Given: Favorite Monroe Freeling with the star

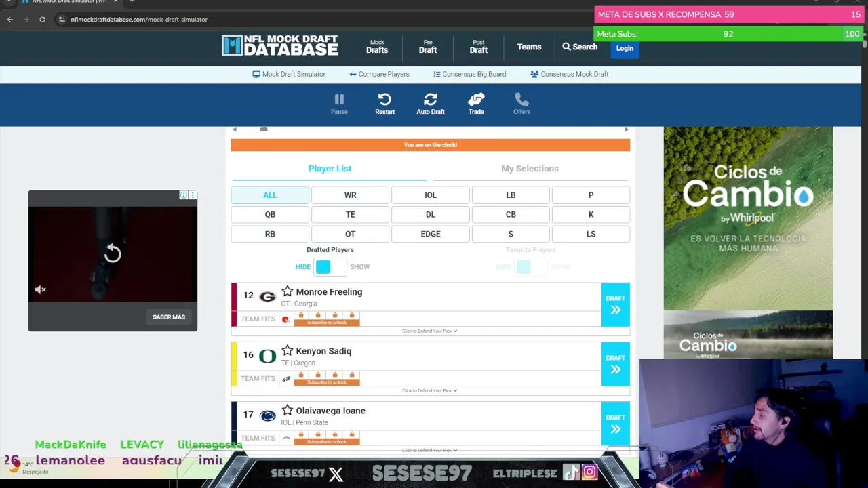Looking at the screenshot, I should (288, 291).
